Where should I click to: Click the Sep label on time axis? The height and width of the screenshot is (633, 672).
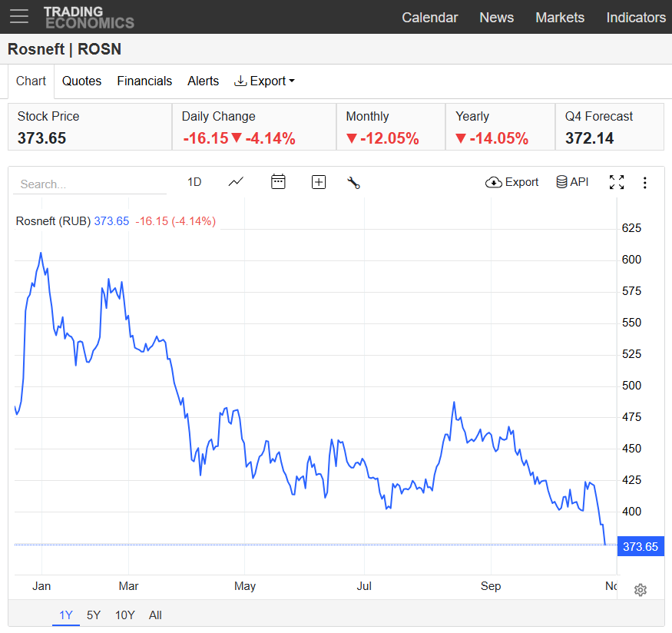[x=491, y=586]
